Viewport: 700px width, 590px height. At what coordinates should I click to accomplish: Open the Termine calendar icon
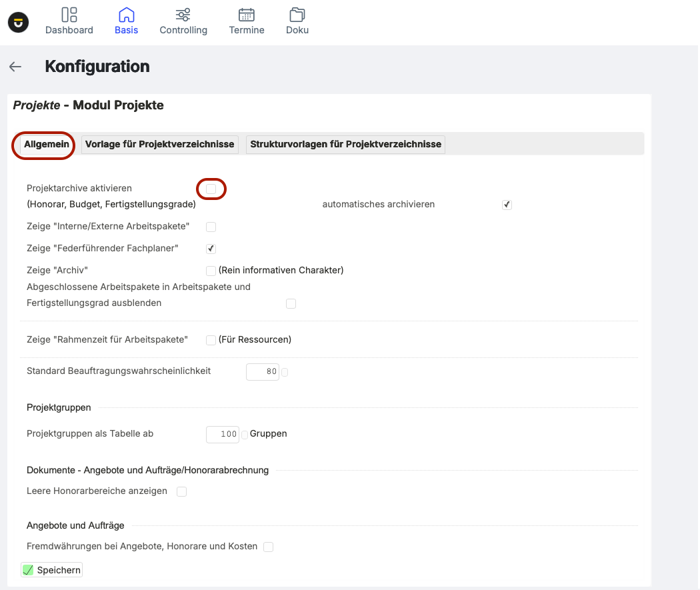(247, 15)
